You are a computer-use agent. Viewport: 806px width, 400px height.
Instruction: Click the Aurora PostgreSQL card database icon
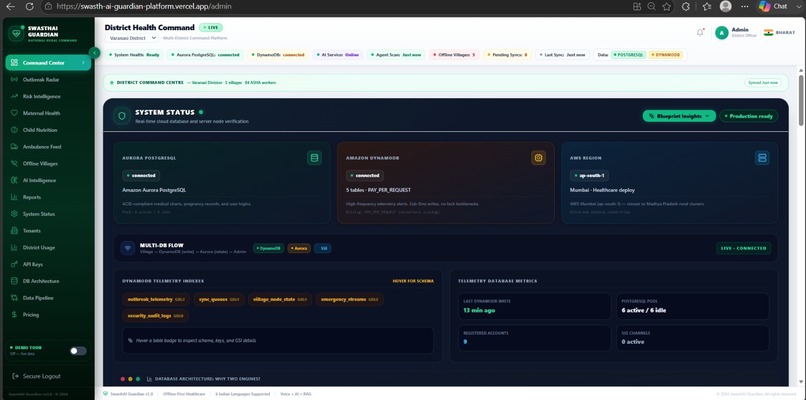click(315, 158)
